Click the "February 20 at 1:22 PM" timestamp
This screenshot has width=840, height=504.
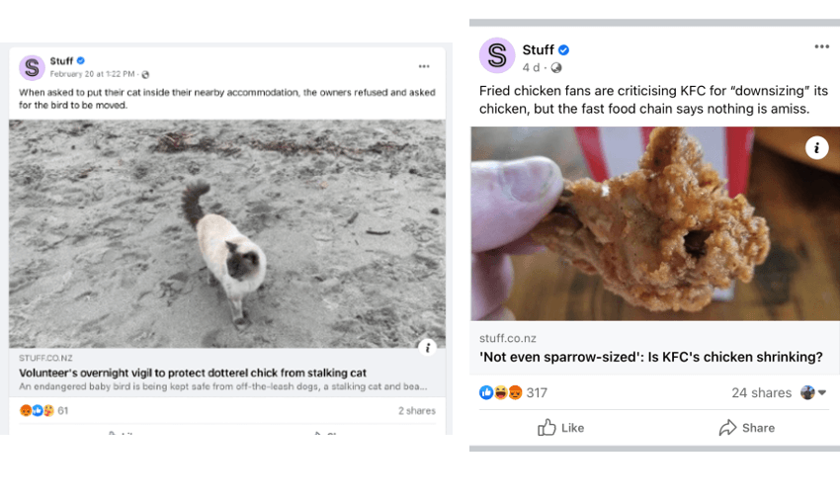[x=93, y=74]
